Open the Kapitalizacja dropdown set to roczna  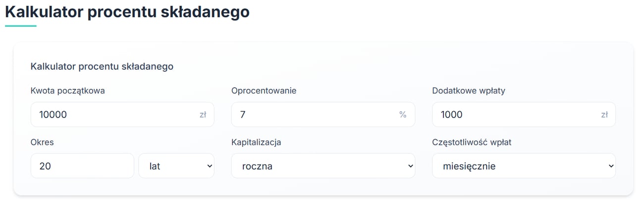click(x=323, y=166)
